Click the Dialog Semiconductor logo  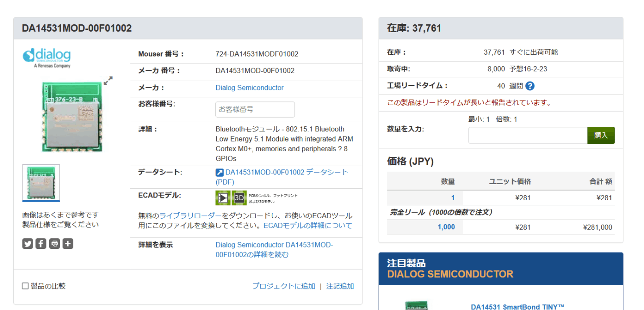click(46, 57)
